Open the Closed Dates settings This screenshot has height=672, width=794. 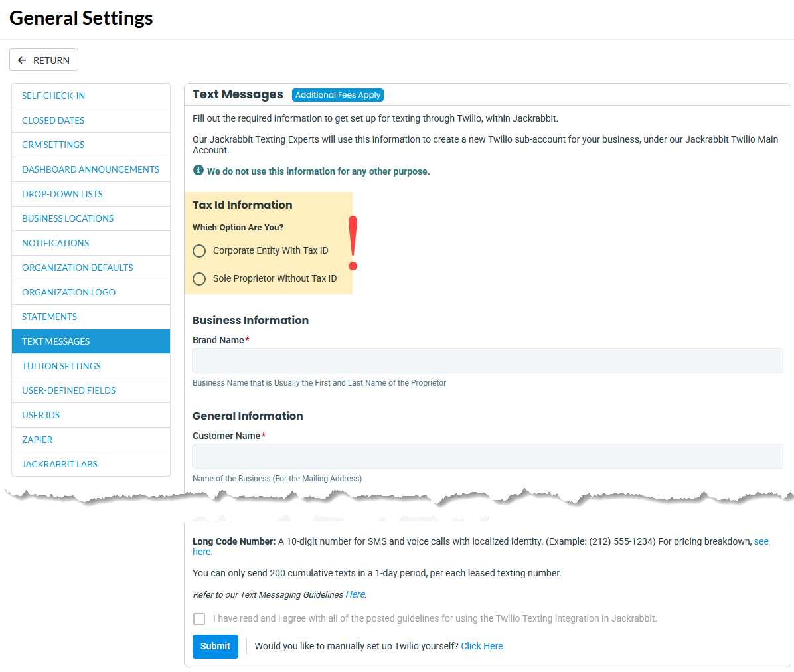[53, 120]
